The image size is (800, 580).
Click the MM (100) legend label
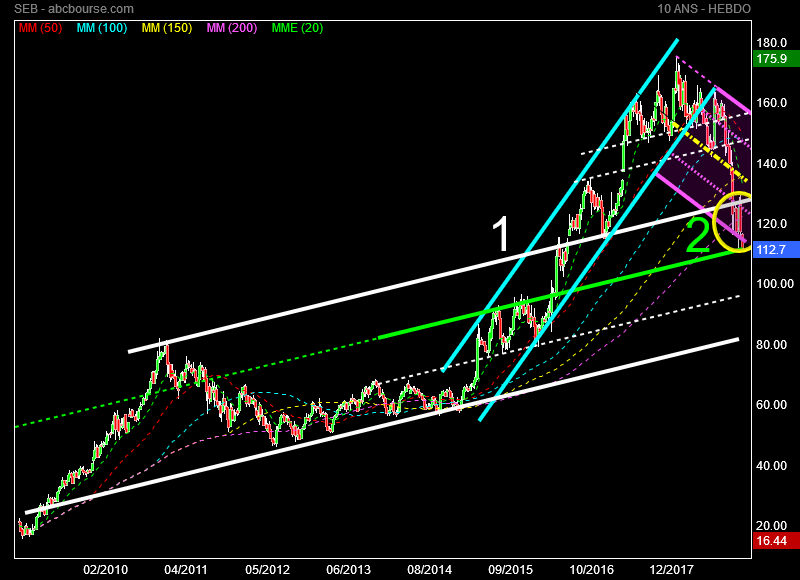102,28
